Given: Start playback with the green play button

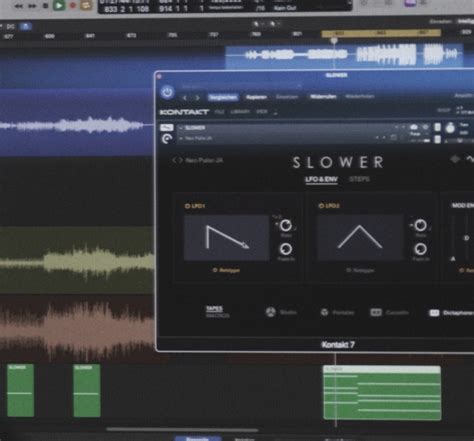Looking at the screenshot, I should point(59,5).
